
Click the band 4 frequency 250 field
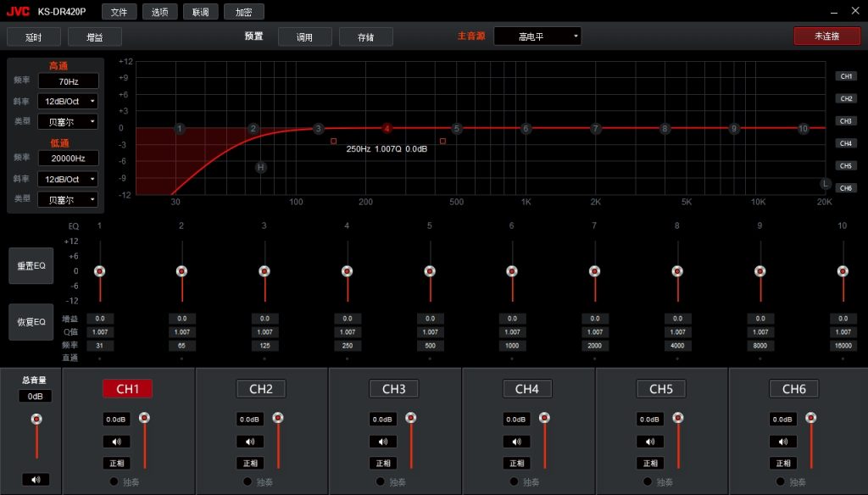point(347,346)
